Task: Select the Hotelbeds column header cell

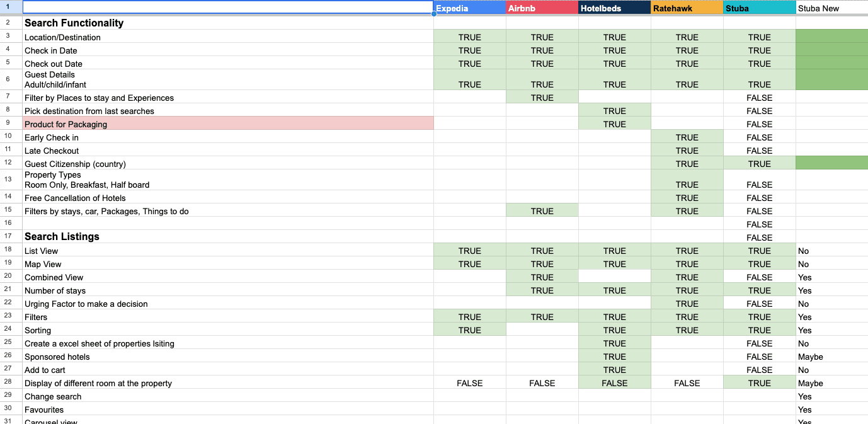Action: pos(615,8)
